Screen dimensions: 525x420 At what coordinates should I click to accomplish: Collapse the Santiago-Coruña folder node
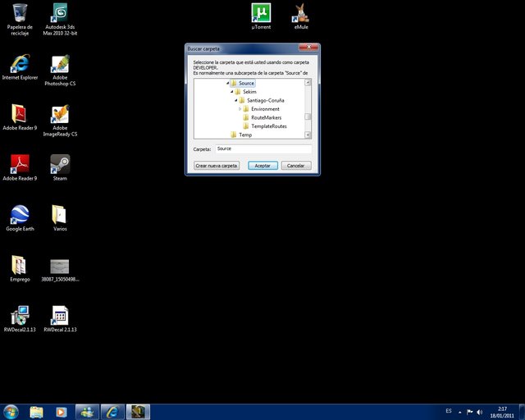point(237,101)
